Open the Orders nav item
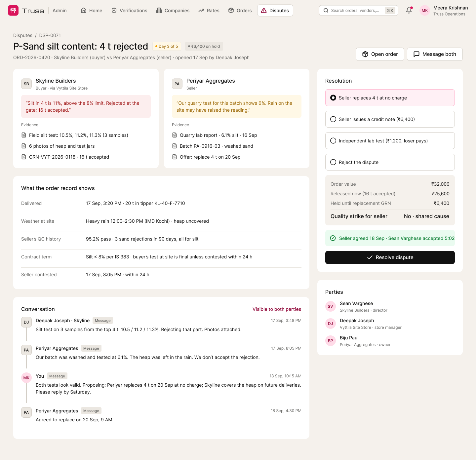476x460 pixels. [x=240, y=11]
